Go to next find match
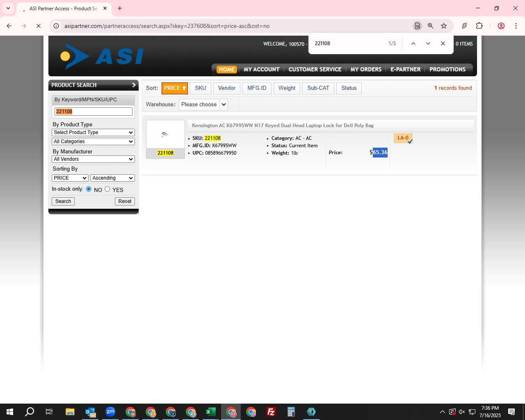Screen dimensions: 525x420 pos(428,43)
